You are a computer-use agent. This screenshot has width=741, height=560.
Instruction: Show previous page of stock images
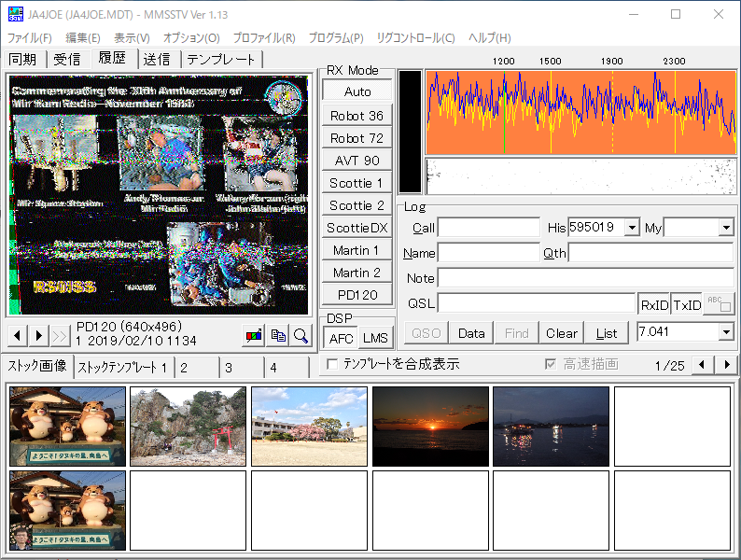[x=704, y=364]
